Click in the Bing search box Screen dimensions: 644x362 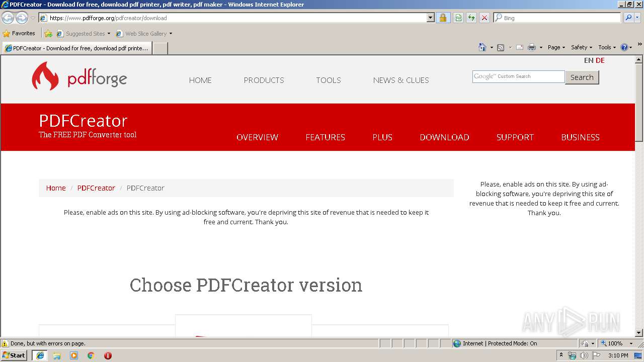coord(557,18)
